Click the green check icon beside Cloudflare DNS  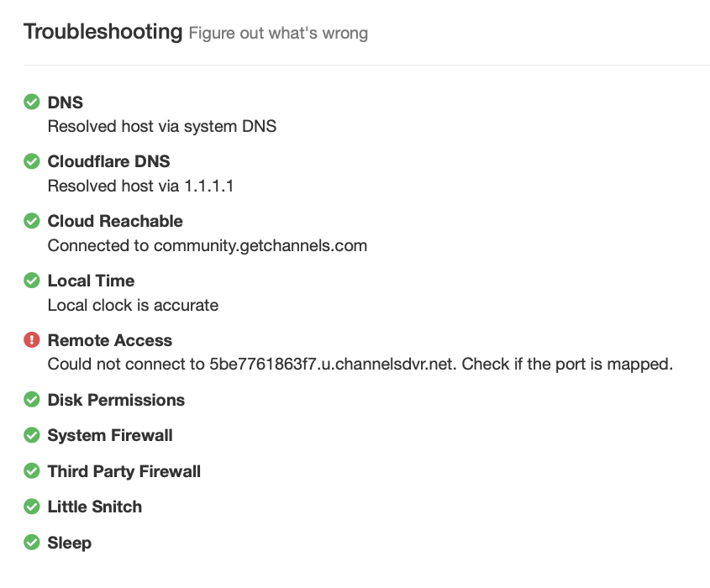click(32, 161)
